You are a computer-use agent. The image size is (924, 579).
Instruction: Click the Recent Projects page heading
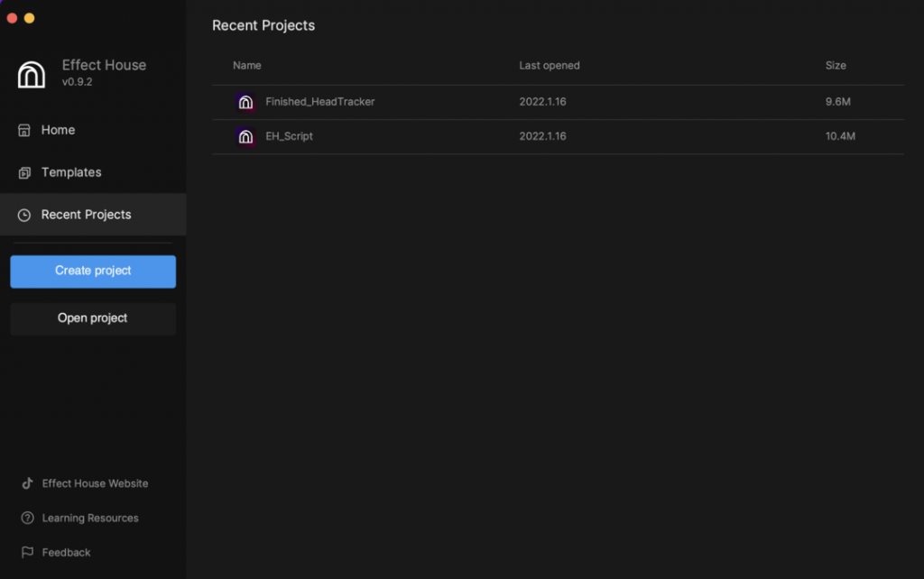263,25
